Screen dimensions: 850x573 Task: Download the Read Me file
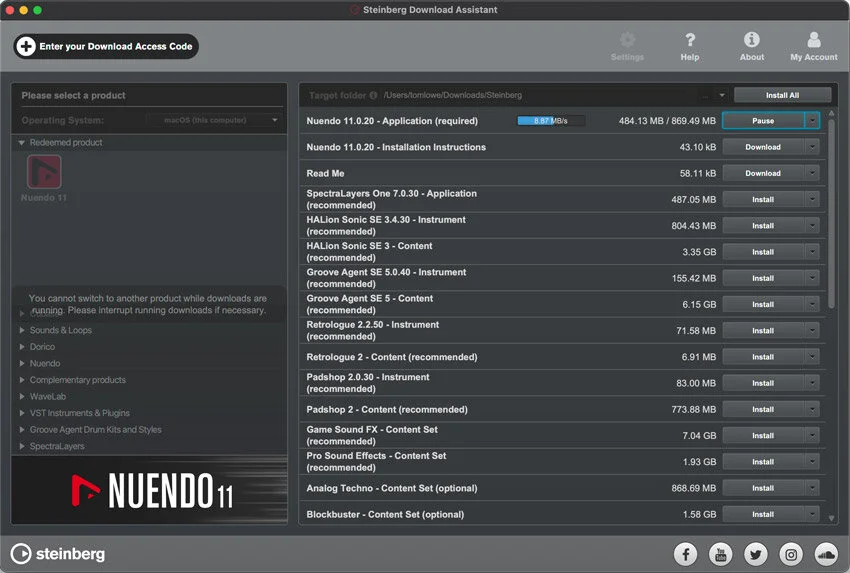(763, 173)
